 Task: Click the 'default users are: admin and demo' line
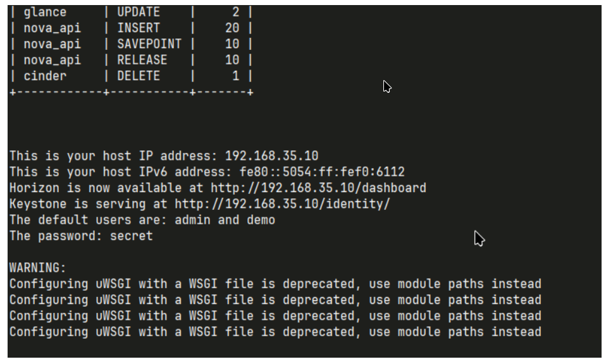(142, 220)
